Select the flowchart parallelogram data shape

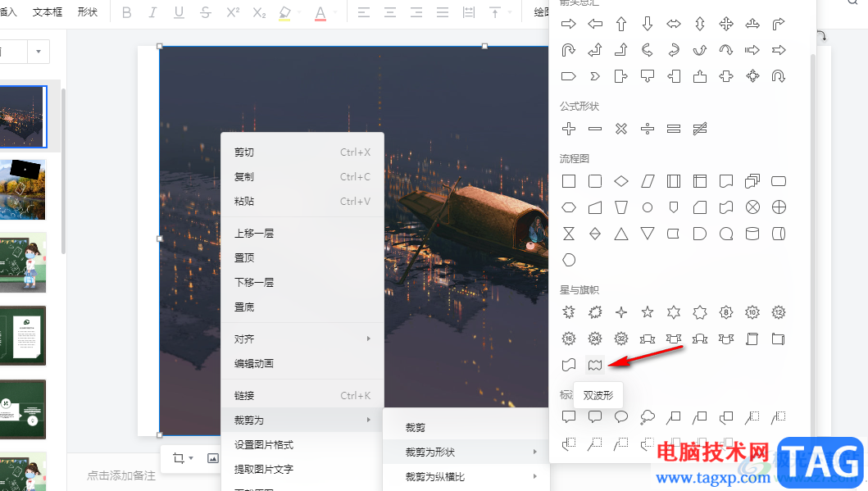[x=648, y=181]
